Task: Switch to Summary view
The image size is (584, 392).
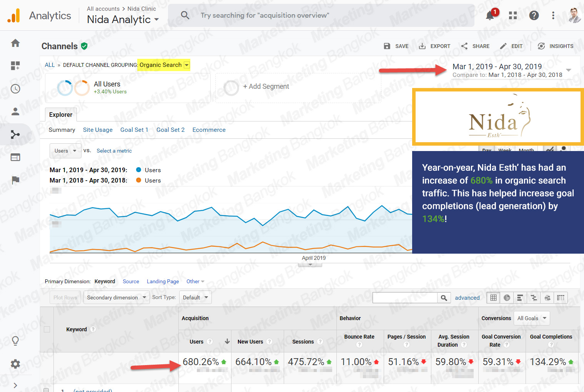Action: pyautogui.click(x=62, y=130)
